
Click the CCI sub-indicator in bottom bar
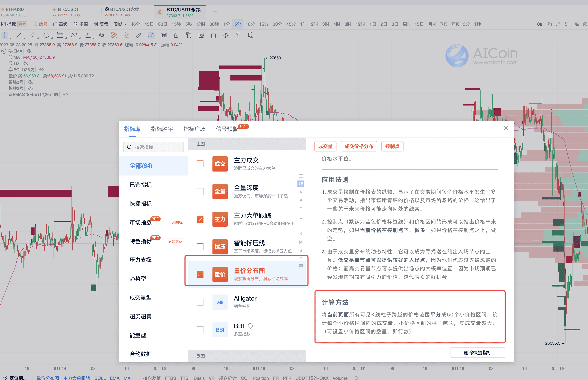point(245,378)
